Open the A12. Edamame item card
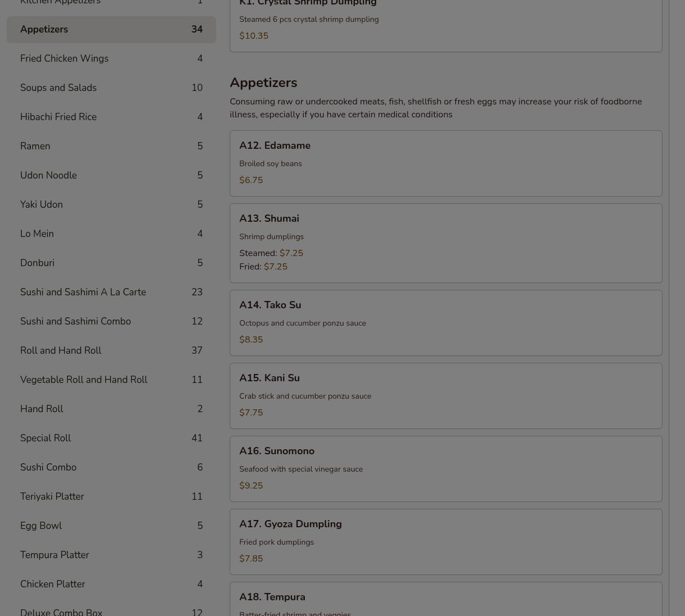The image size is (685, 616). tap(446, 163)
